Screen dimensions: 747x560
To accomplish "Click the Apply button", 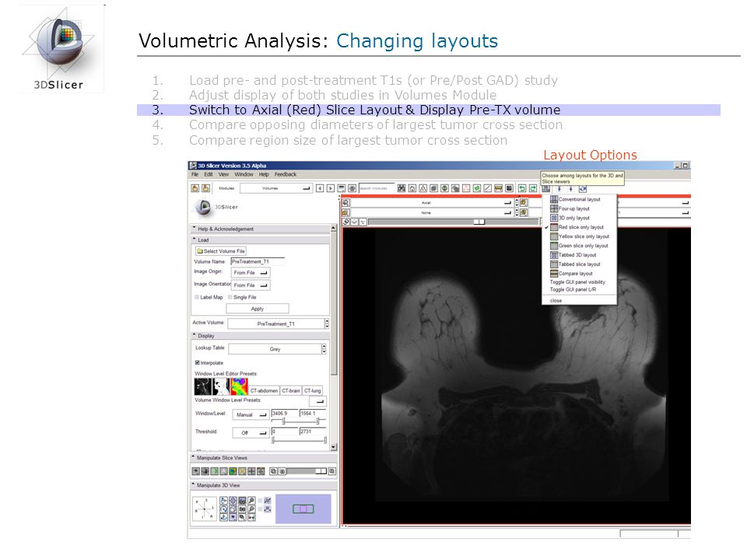I will coord(258,309).
